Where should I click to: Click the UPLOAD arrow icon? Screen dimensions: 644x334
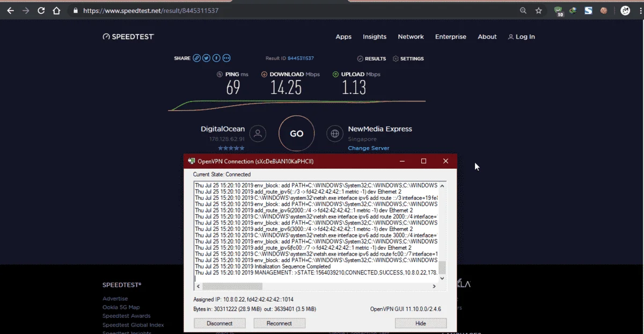[335, 74]
